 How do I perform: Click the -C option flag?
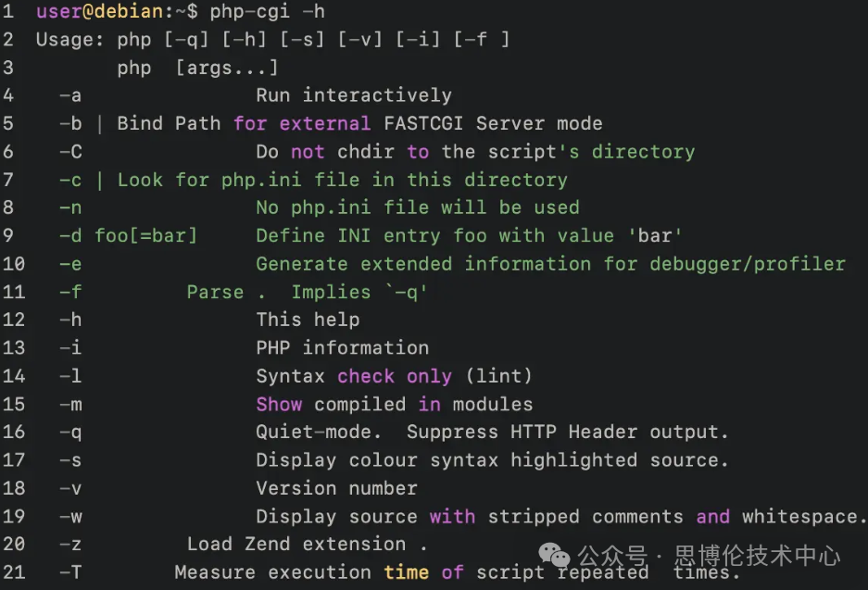[70, 152]
